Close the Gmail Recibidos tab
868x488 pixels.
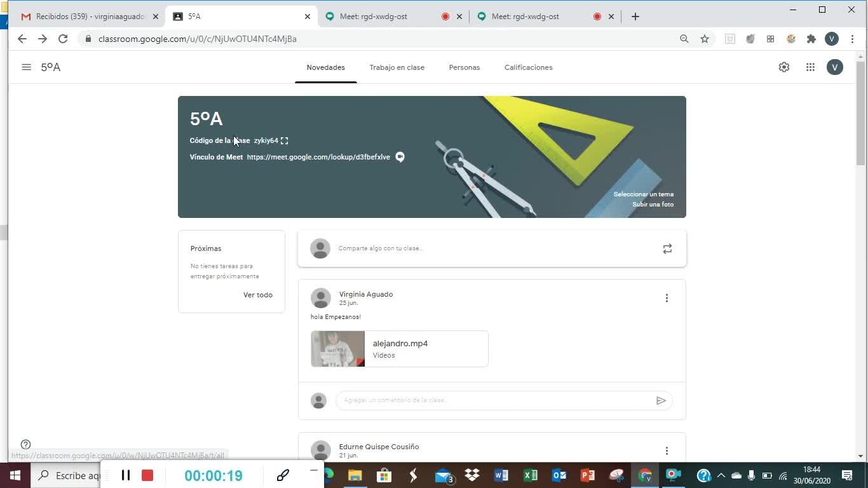tap(156, 17)
